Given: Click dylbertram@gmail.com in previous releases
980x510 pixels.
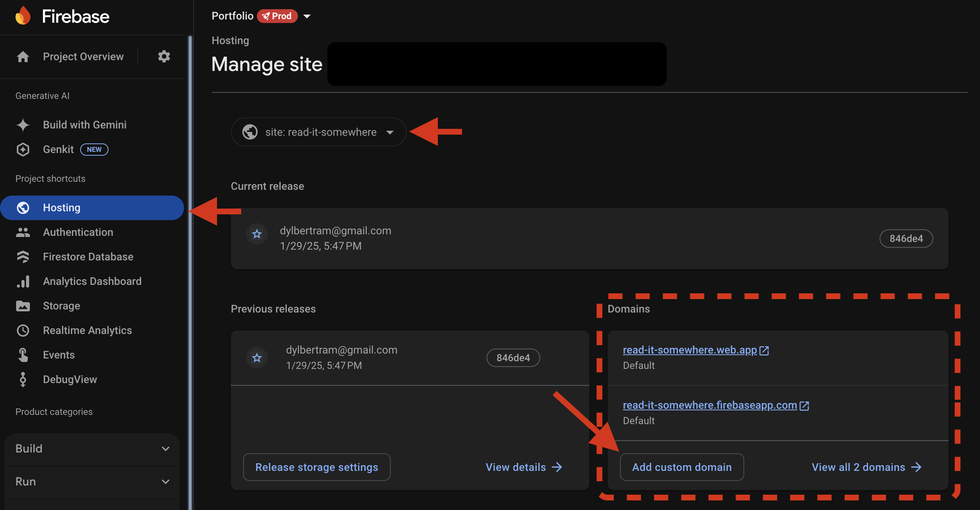Looking at the screenshot, I should [342, 350].
